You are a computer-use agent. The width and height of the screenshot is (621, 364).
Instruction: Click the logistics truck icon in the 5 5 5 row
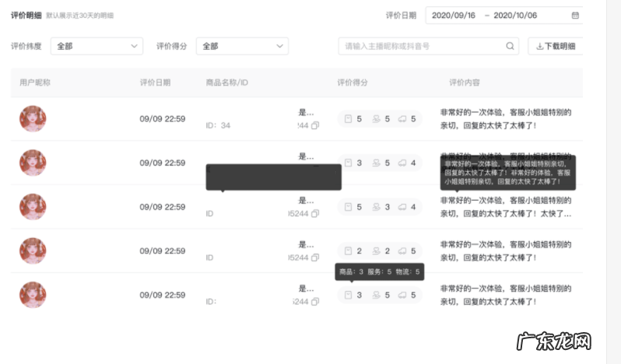point(402,119)
